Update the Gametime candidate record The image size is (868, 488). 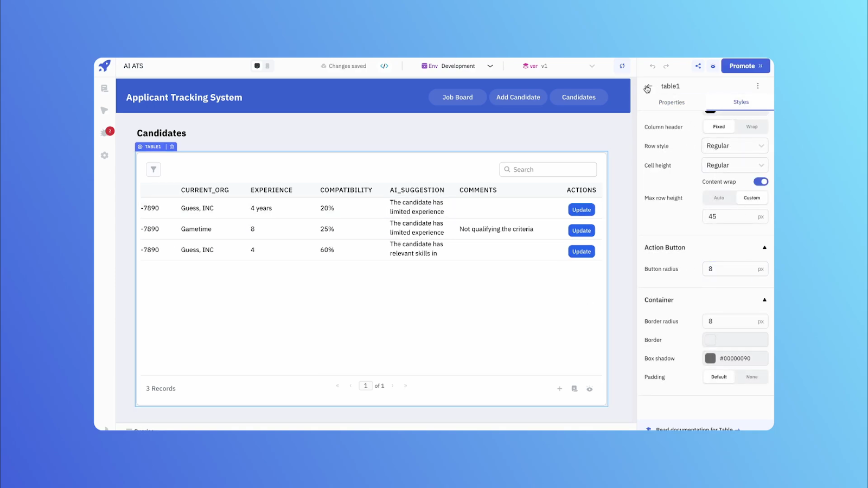pyautogui.click(x=581, y=230)
